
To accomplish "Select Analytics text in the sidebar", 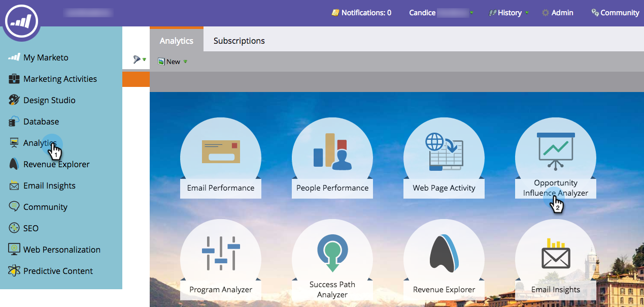I will pos(40,143).
